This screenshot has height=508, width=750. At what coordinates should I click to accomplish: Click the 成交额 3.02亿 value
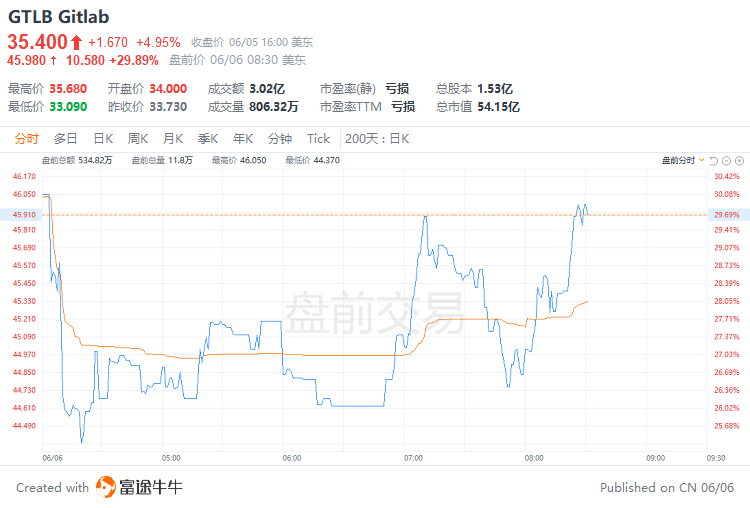click(267, 89)
